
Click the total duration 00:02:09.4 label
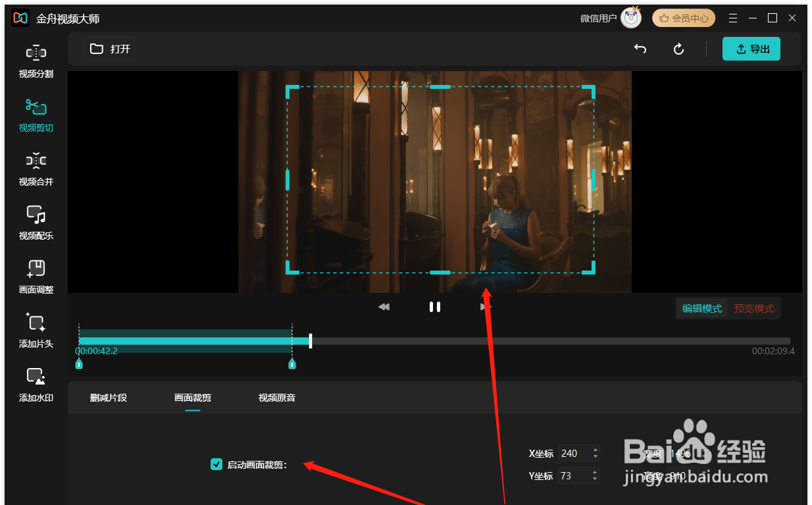[773, 351]
